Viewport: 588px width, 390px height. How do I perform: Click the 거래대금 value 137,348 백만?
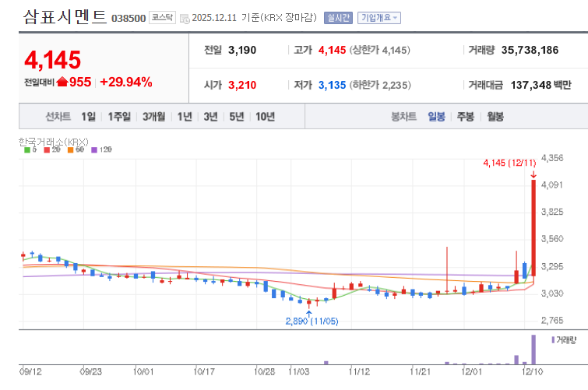(540, 85)
